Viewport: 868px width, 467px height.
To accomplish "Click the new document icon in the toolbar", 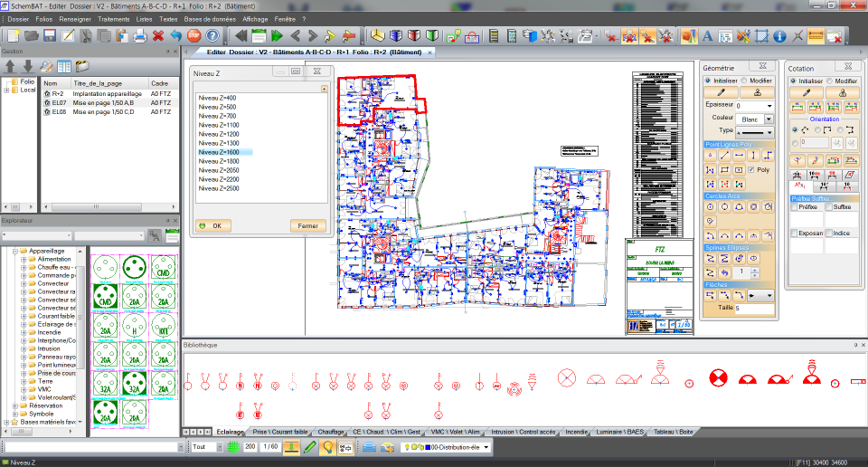I will point(14,36).
